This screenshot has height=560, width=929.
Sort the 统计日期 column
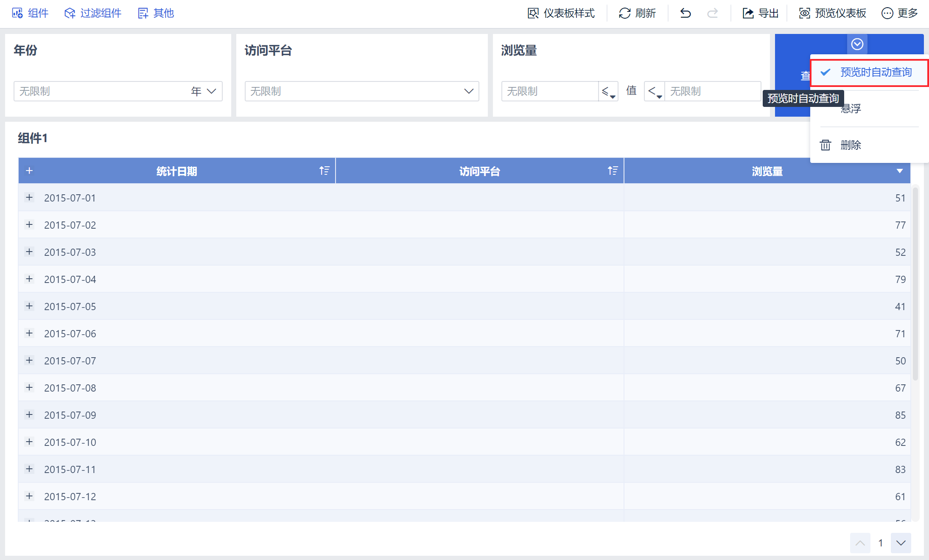[325, 171]
